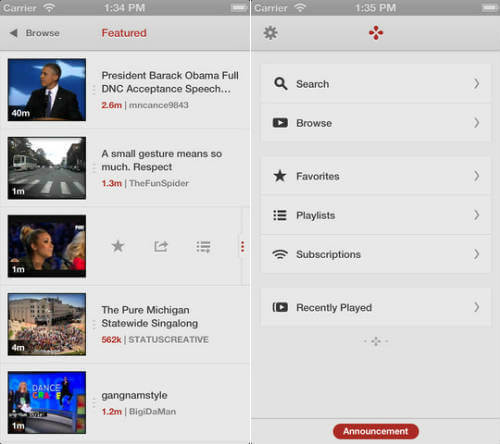Tap battery icon in right status bar
The height and width of the screenshot is (444, 500).
click(489, 8)
